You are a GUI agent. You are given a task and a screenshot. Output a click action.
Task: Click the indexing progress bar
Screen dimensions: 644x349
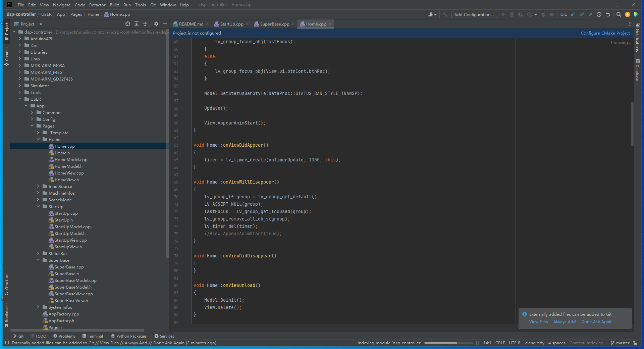448,343
